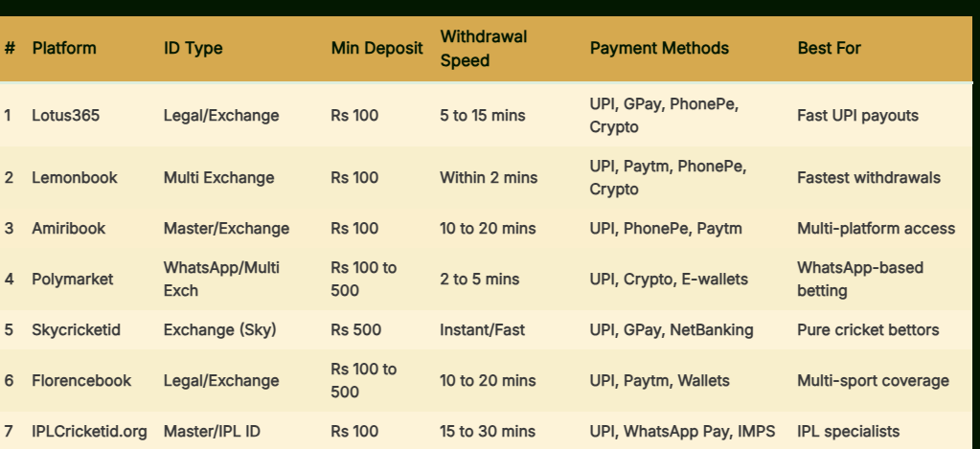Click the Payment Methods column header

[x=659, y=48]
